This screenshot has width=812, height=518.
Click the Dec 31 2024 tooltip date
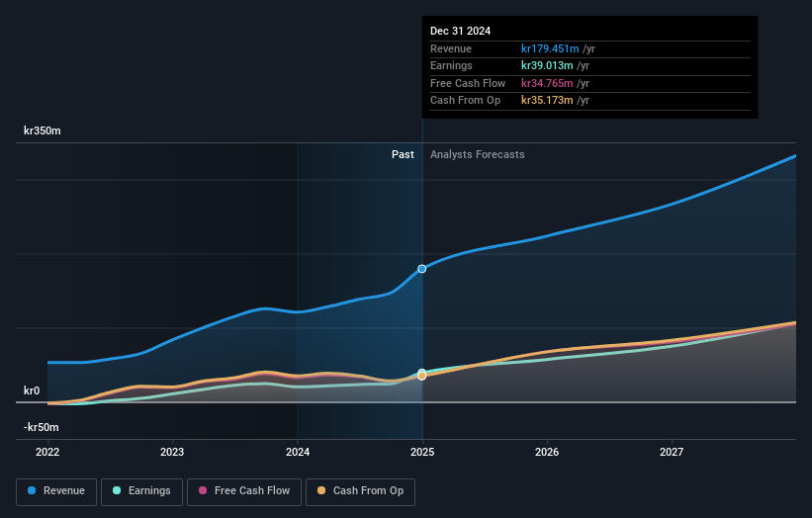[460, 31]
